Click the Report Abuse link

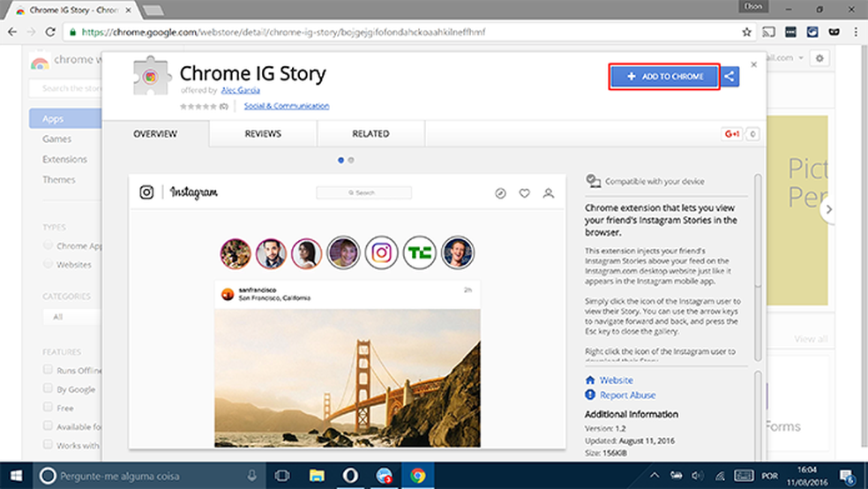pyautogui.click(x=628, y=395)
